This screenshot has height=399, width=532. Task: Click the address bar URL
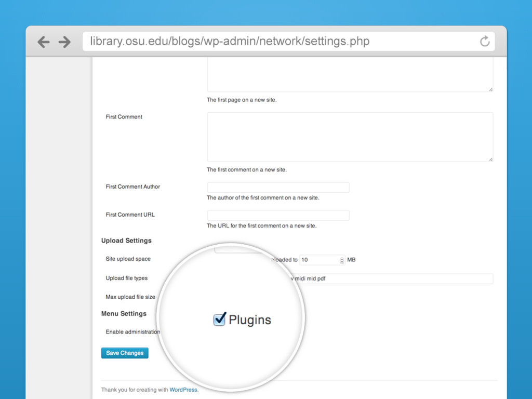[230, 42]
